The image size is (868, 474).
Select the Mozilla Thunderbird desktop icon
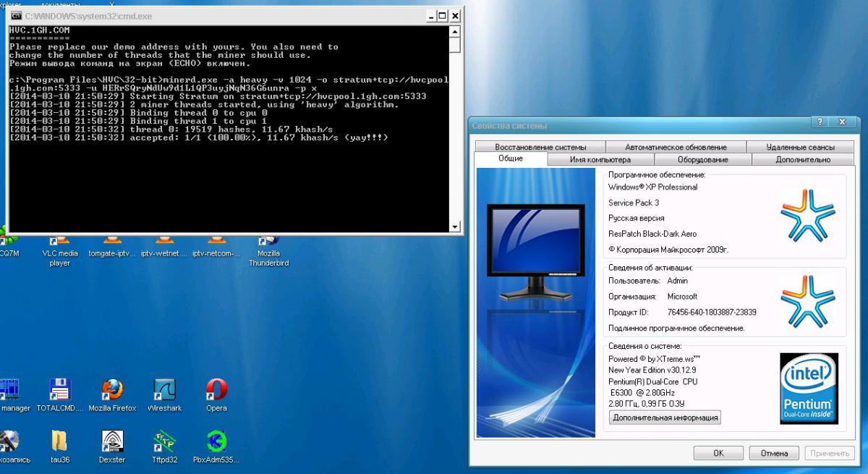tap(268, 250)
